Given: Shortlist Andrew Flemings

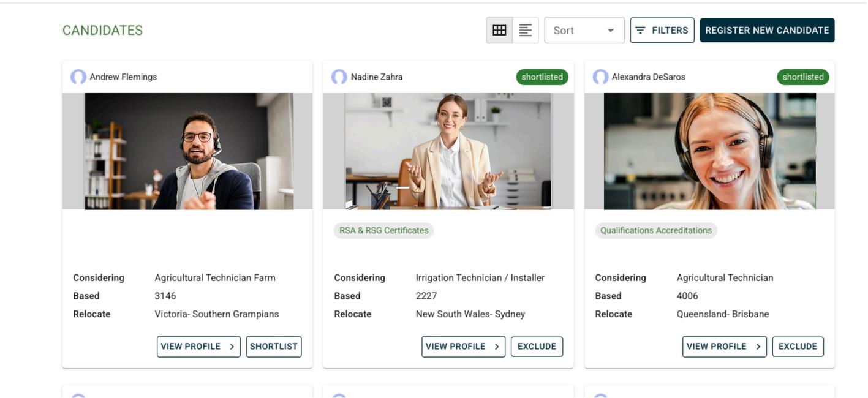Looking at the screenshot, I should tap(274, 347).
